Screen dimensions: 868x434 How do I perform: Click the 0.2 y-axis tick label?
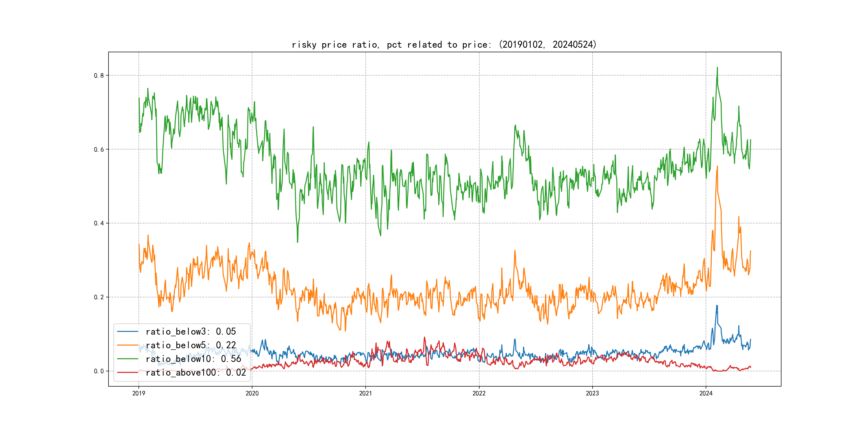coord(99,297)
